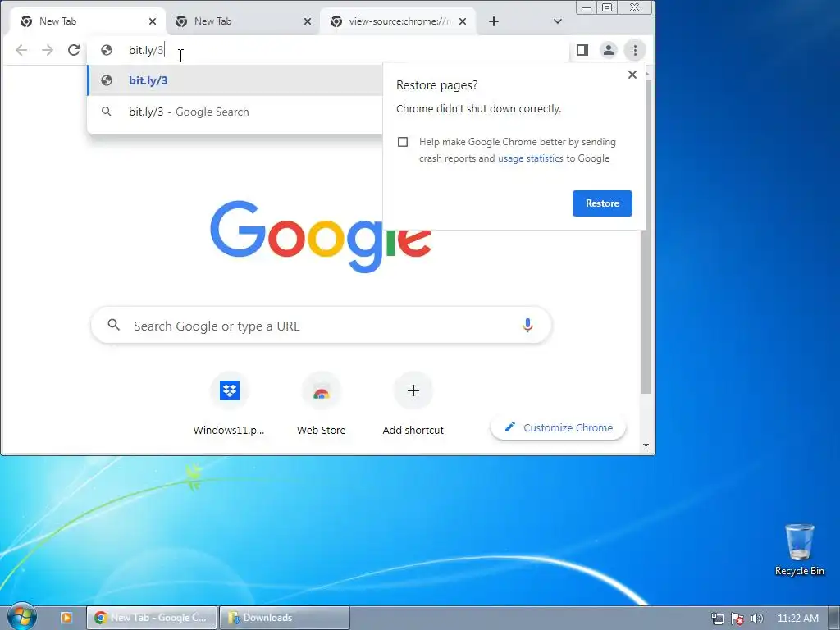840x630 pixels.
Task: Launch Windows Media Player from taskbar
Action: [x=66, y=618]
